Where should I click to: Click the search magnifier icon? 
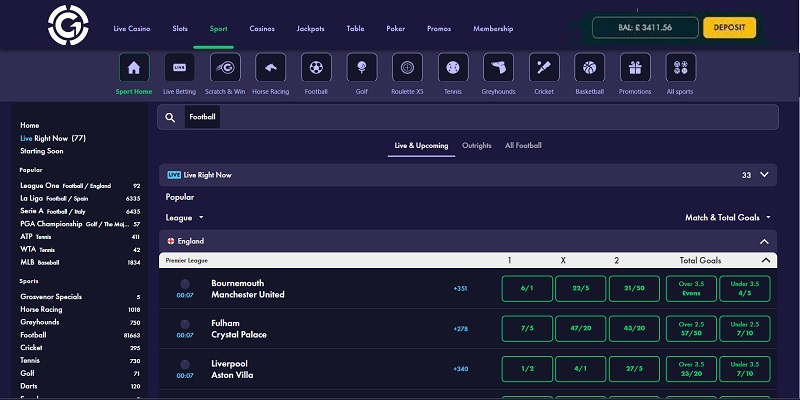coord(170,118)
